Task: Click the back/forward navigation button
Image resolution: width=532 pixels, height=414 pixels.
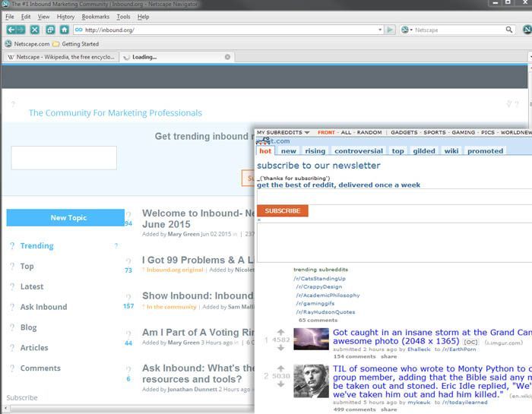Action: tap(16, 30)
